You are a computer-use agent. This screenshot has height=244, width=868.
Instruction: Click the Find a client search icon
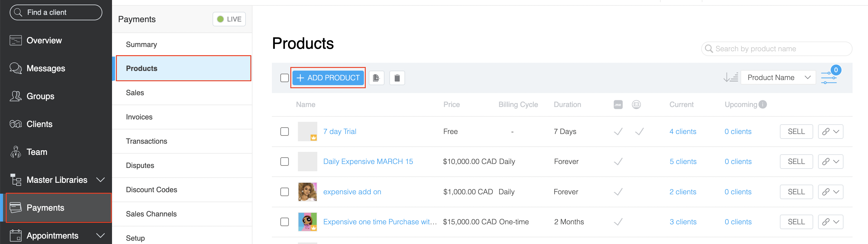click(x=18, y=12)
